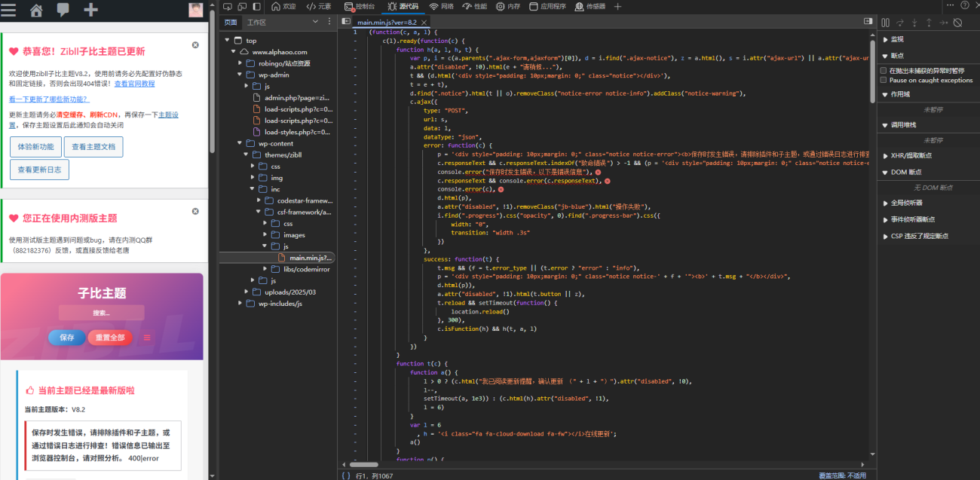980x480 pixels.
Task: Click the plus new-content icon
Action: point(90,10)
